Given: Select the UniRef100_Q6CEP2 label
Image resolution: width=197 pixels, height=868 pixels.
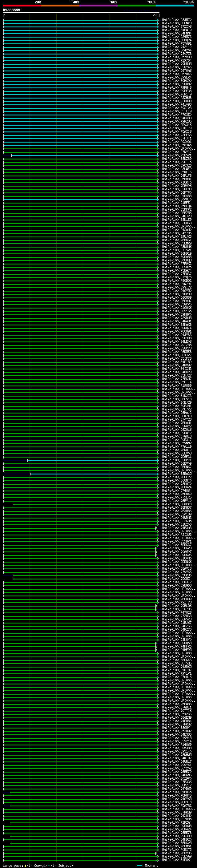Looking at the screenshot, I should (176, 477).
